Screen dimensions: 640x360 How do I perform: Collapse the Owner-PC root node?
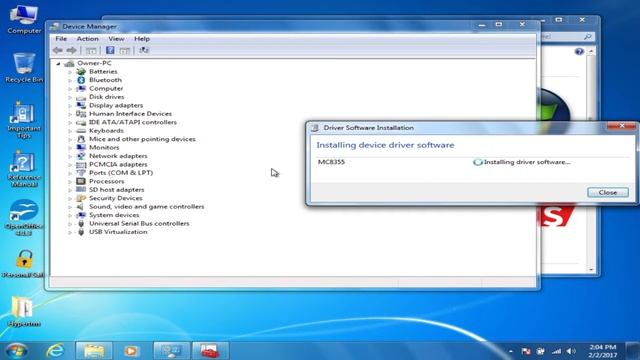[x=58, y=63]
